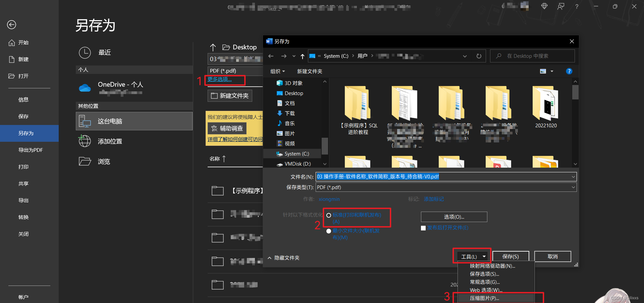Select OneDrive - 个人 cloud location
This screenshot has width=644, height=303.
(134, 88)
